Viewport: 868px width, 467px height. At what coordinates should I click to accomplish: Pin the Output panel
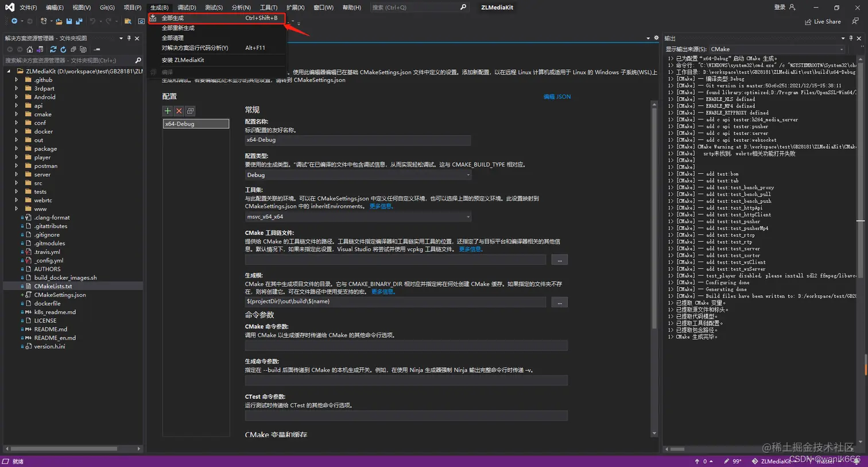coord(851,38)
